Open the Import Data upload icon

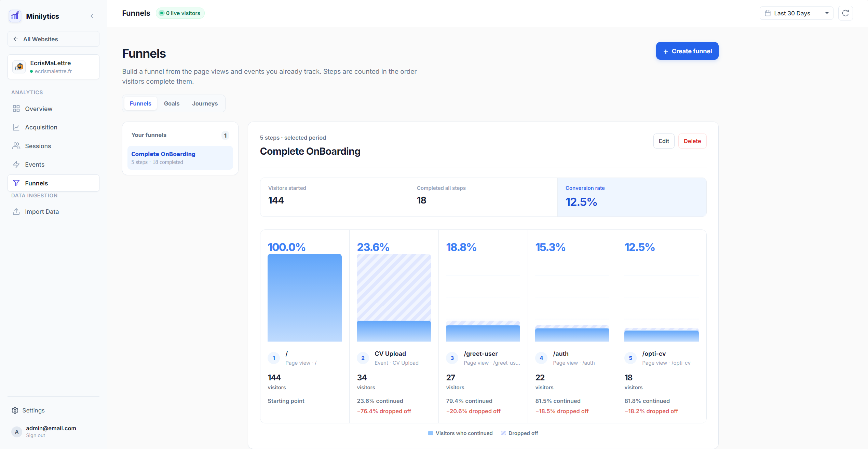pyautogui.click(x=16, y=211)
